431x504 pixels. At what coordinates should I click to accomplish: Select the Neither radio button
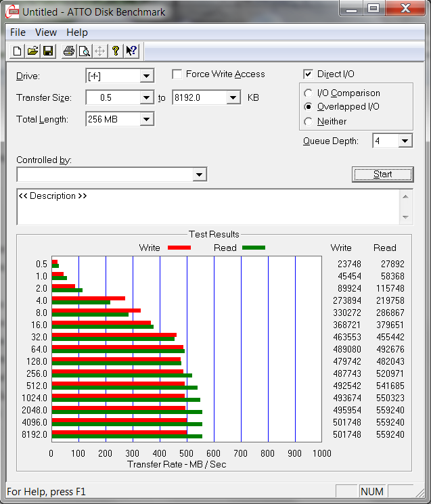point(309,122)
